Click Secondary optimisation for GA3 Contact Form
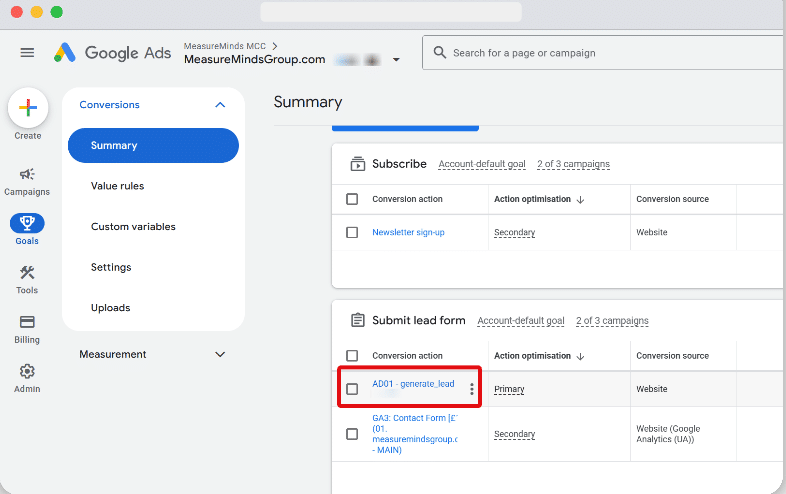Viewport: 786px width, 494px height. pyautogui.click(x=514, y=434)
